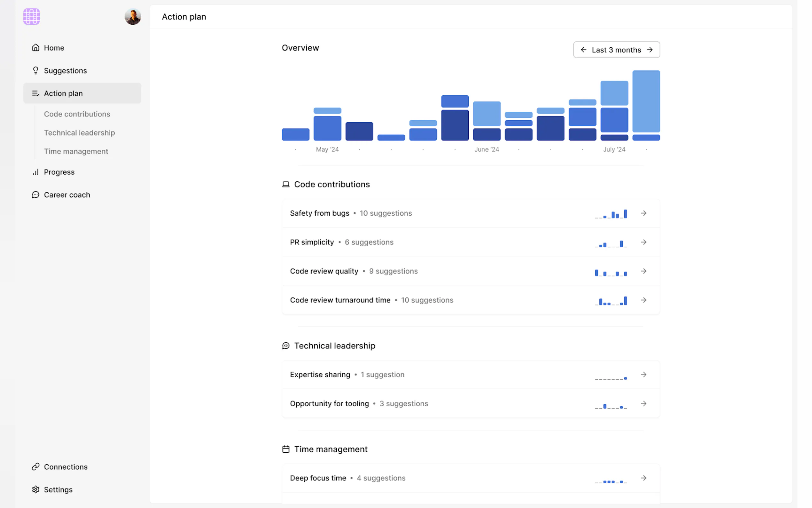Viewport: 812px width, 508px height.
Task: Go to Home in the sidebar
Action: 54,48
